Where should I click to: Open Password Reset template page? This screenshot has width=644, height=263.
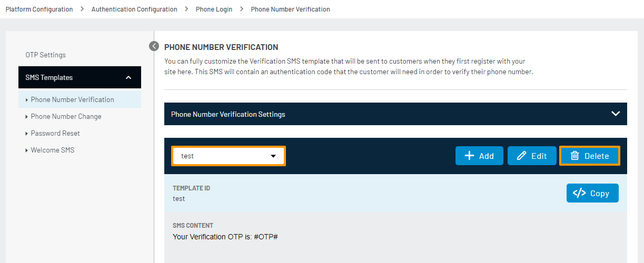pyautogui.click(x=55, y=133)
